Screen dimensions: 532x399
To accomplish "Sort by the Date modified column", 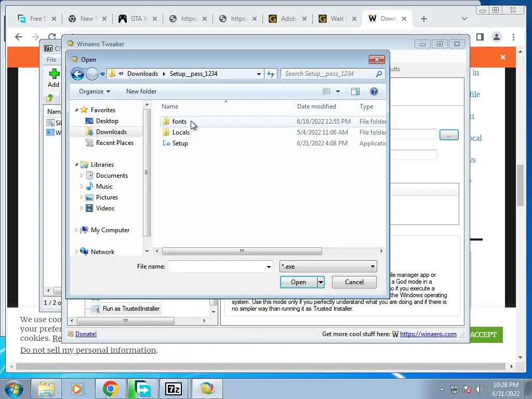I will pyautogui.click(x=316, y=106).
